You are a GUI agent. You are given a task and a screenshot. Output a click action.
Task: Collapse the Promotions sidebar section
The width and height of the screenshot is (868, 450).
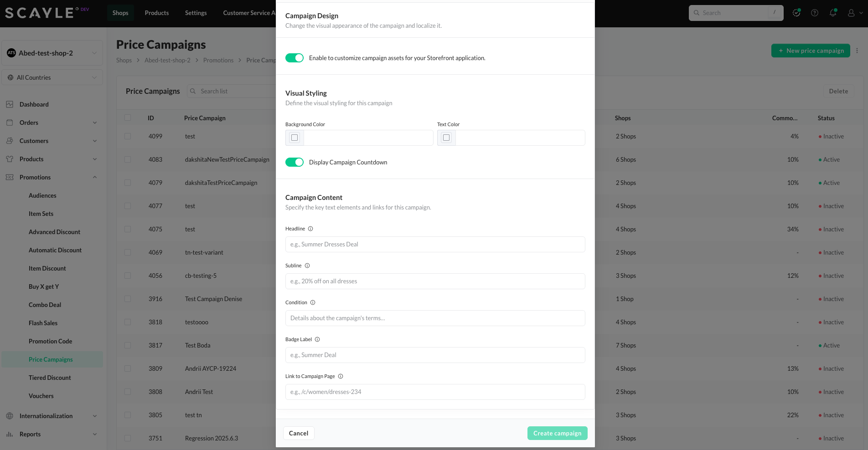coord(95,177)
